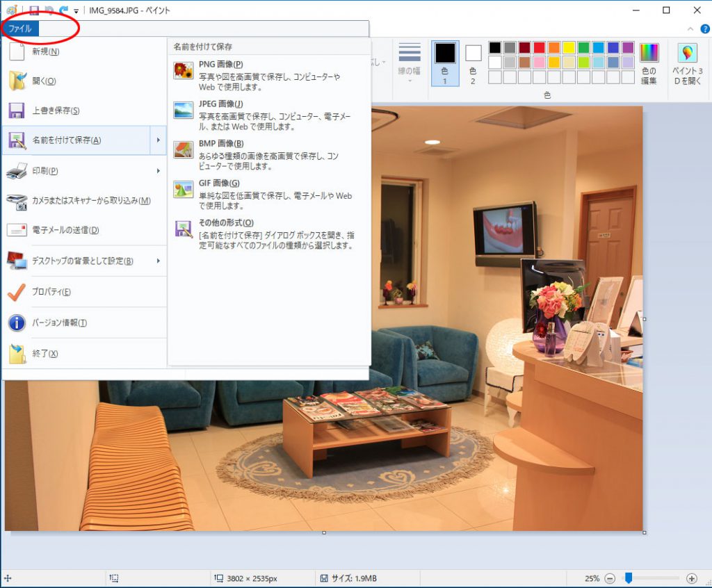
Task: Expand the arrow beside デスクトップの背景として設定(B)
Action: point(158,261)
